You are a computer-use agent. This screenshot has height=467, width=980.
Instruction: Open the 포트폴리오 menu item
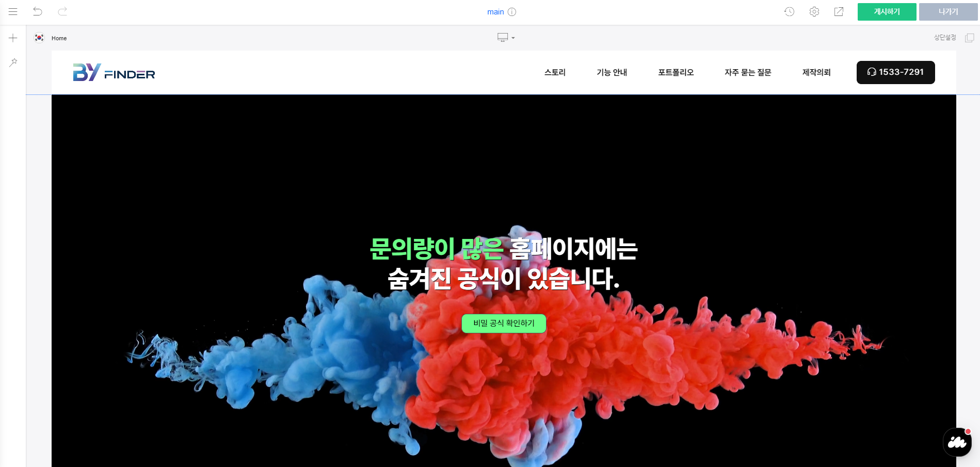click(x=676, y=72)
